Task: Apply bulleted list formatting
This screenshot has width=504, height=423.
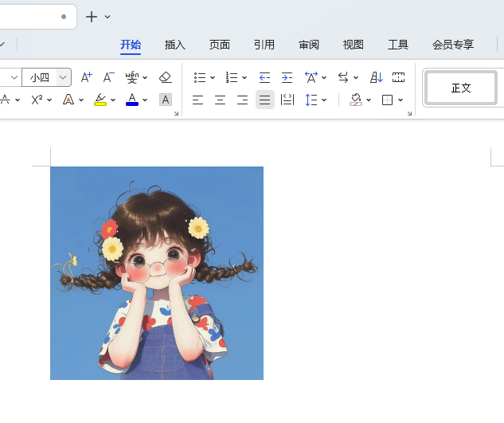Action: [x=200, y=77]
